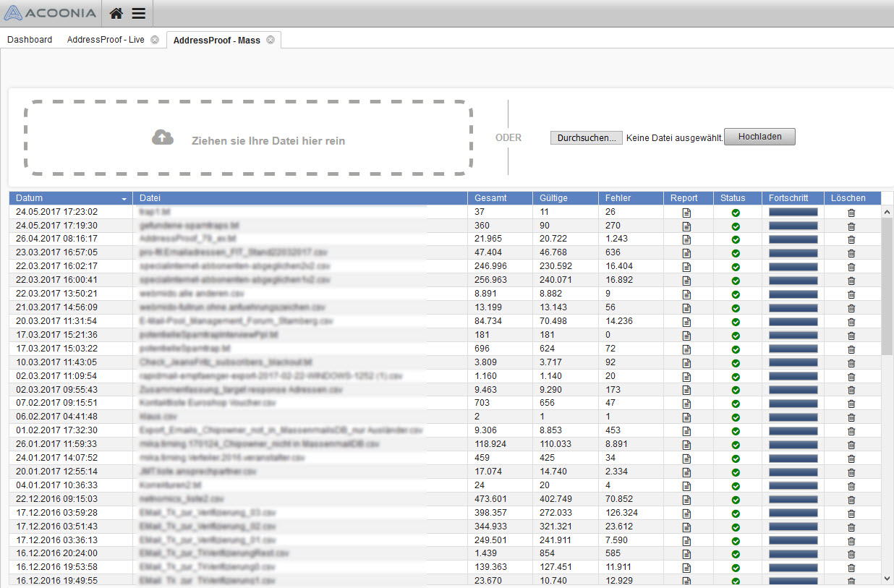Delete the 24.05.2017 17:23:02 entry
The width and height of the screenshot is (894, 588).
851,213
